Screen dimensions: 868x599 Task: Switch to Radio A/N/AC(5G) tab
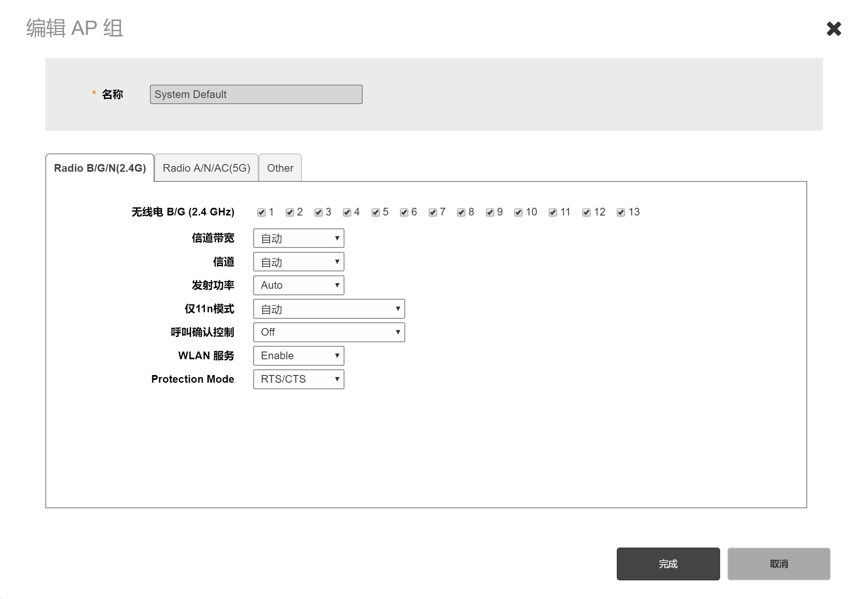[206, 168]
